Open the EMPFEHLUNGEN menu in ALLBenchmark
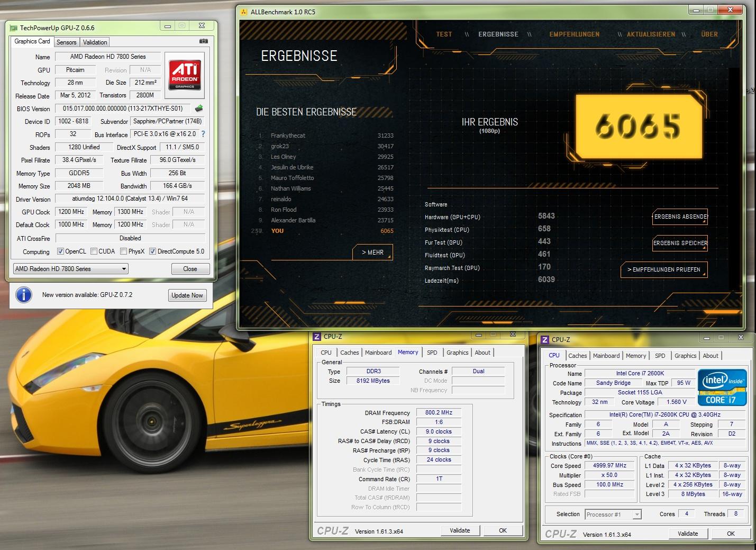756x550 pixels. coord(575,34)
